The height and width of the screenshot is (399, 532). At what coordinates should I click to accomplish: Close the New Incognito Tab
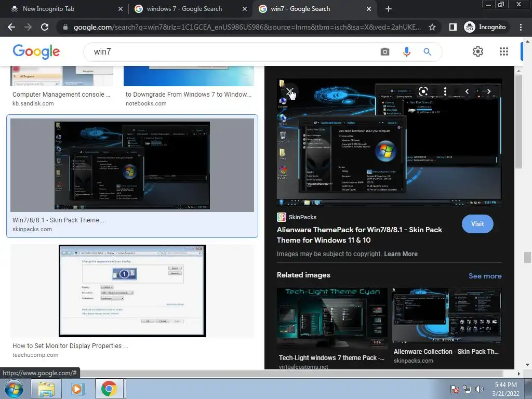pyautogui.click(x=120, y=9)
